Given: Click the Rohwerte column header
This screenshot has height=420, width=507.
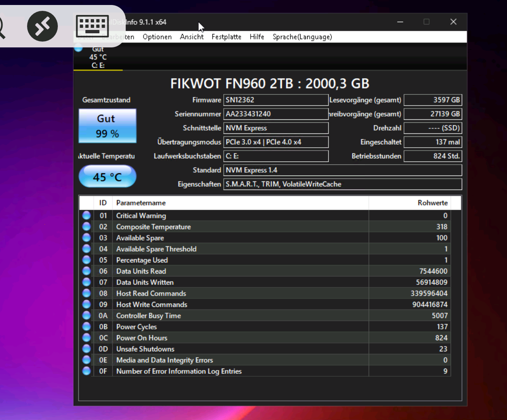Looking at the screenshot, I should [433, 203].
